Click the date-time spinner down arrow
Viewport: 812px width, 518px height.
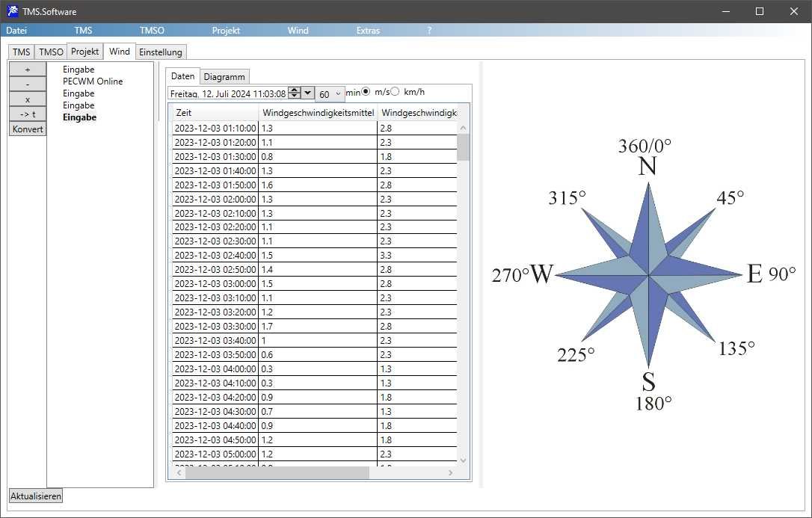coord(294,96)
